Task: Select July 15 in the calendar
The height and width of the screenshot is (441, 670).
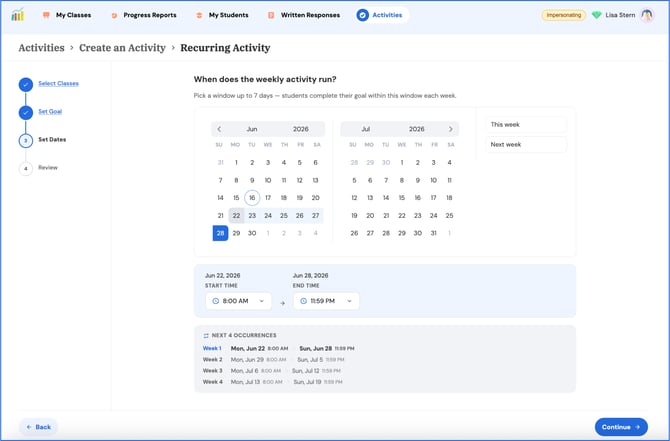Action: pos(402,198)
